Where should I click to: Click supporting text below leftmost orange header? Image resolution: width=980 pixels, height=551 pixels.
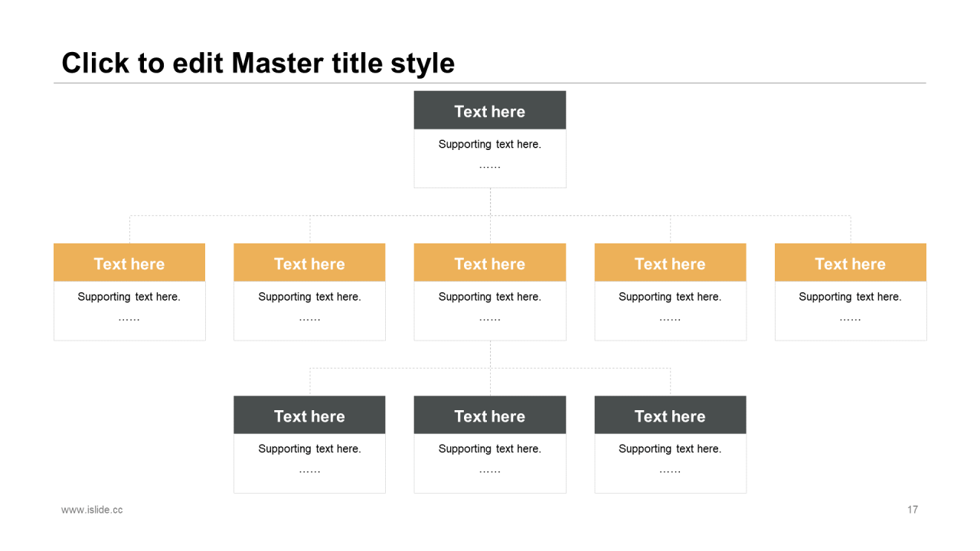point(129,297)
